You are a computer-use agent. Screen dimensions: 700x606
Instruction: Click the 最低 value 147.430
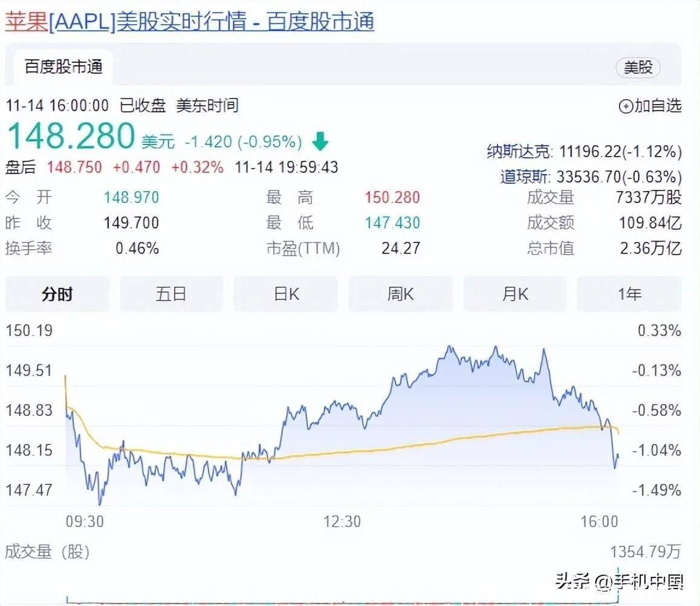pos(392,223)
